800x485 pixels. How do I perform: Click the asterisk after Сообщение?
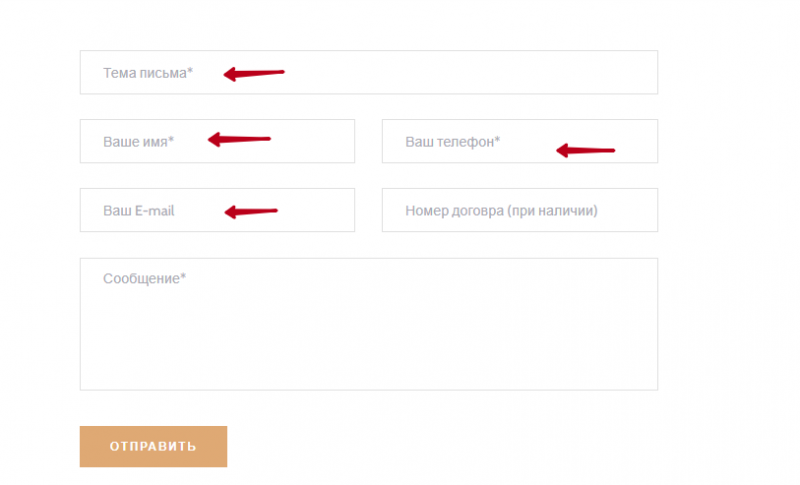[x=183, y=277]
